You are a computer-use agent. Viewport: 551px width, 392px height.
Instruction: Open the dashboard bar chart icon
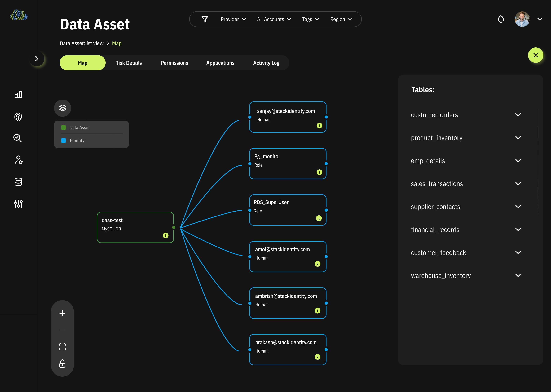18,95
